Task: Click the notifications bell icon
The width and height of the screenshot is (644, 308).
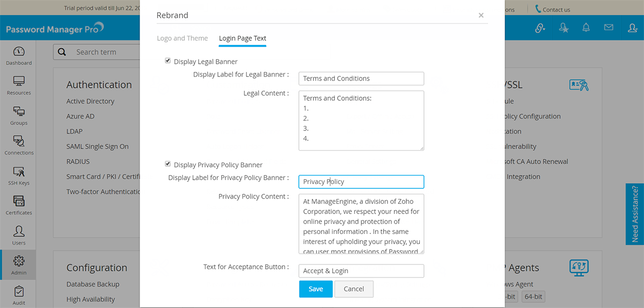Action: click(586, 28)
